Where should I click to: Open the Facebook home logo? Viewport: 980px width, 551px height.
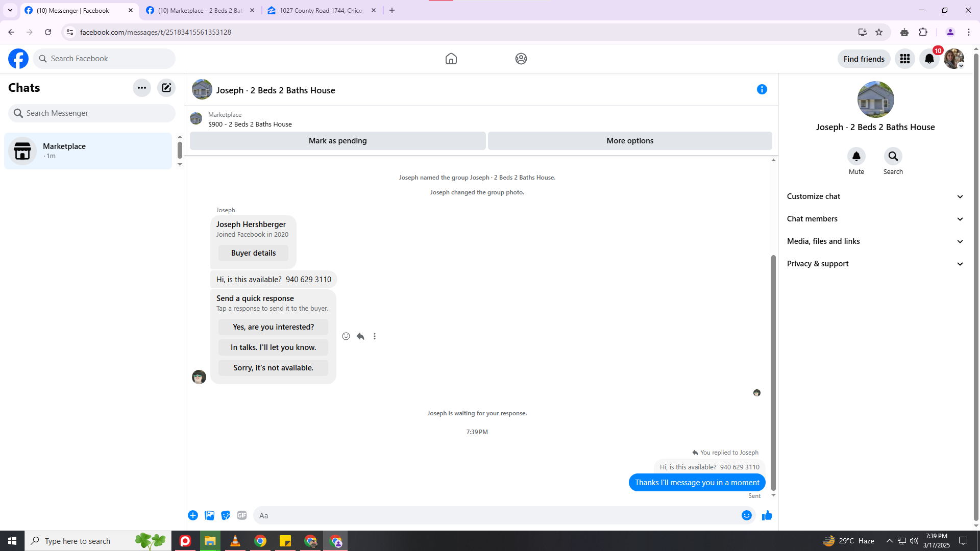(x=18, y=59)
